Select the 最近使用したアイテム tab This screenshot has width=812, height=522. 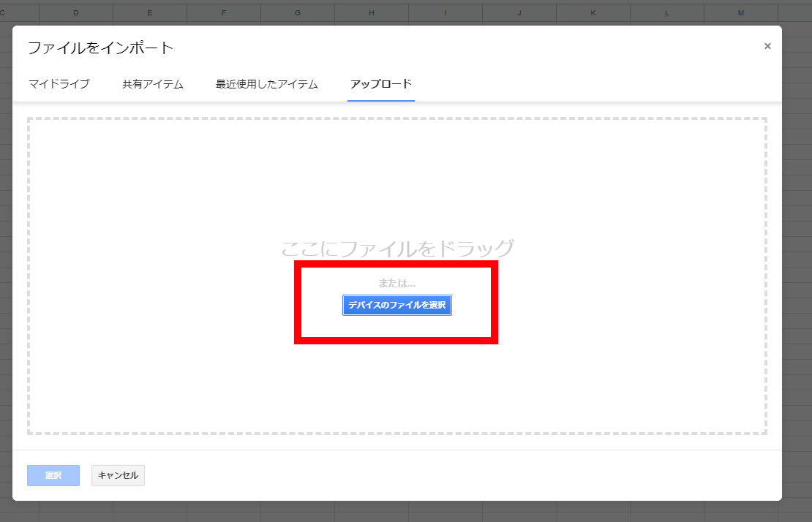[x=267, y=84]
